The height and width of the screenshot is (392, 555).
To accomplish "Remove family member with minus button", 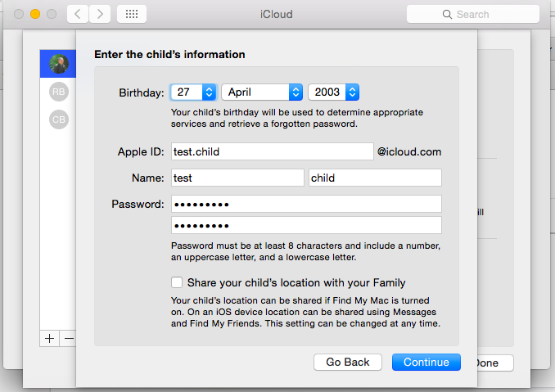I will pos(69,338).
